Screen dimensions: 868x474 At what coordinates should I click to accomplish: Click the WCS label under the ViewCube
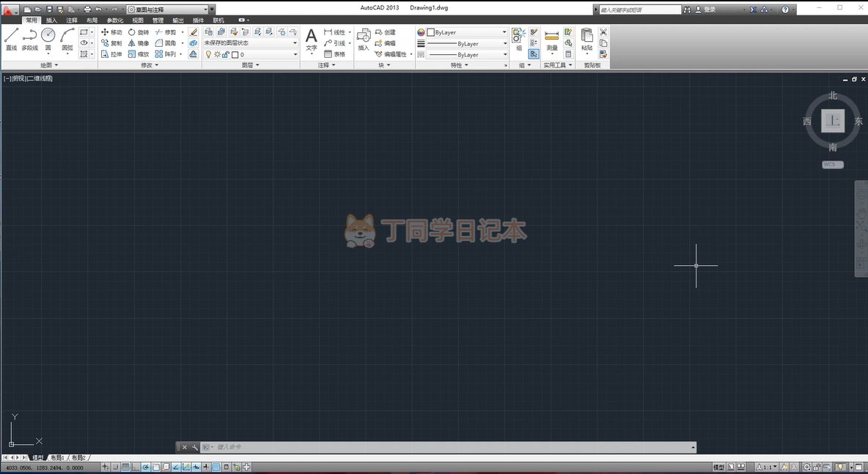(x=833, y=164)
